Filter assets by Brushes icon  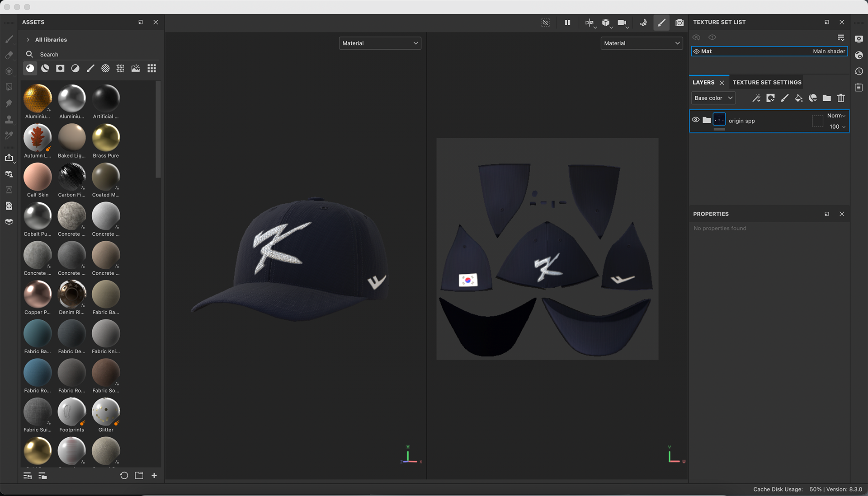[x=90, y=68]
